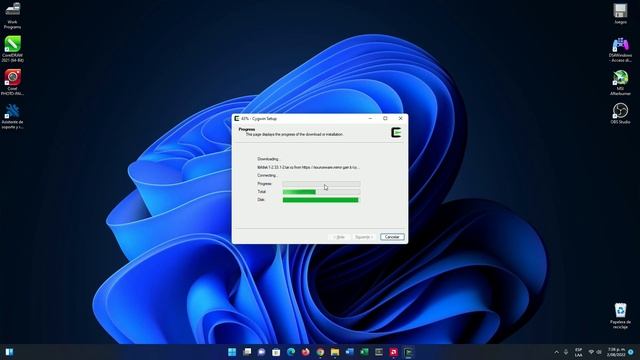Open the Widgets panel from the taskbar
The image size is (640, 360).
[x=9, y=352]
